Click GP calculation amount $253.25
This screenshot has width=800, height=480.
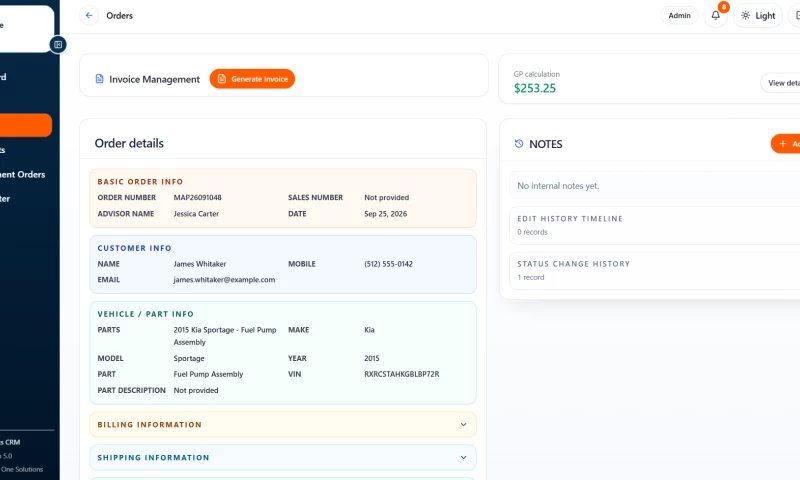(x=535, y=88)
